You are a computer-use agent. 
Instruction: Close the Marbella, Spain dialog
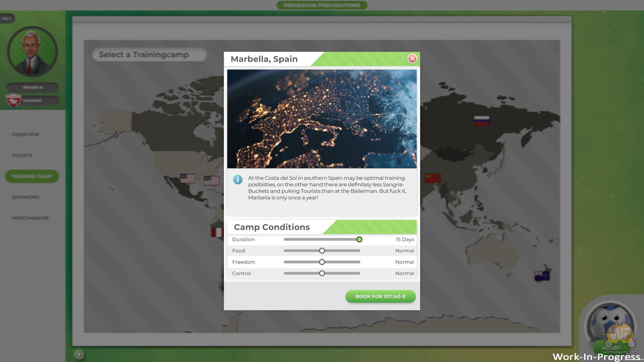point(412,59)
